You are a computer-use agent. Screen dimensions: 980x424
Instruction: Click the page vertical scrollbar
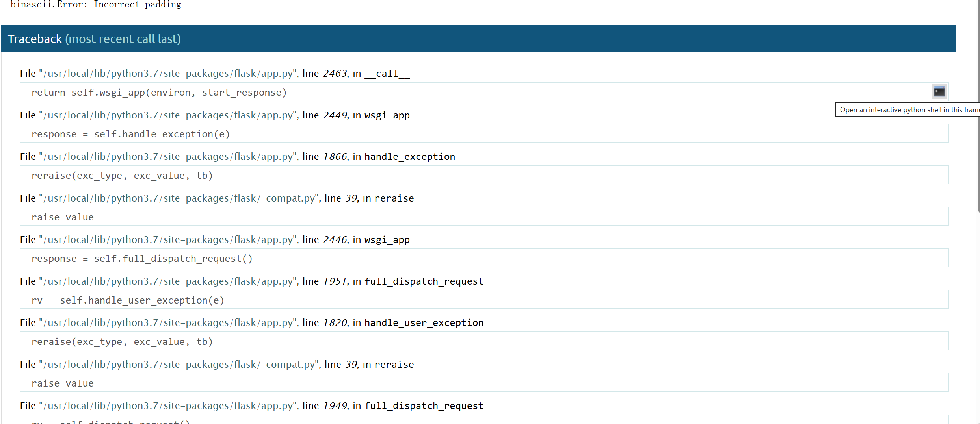tap(979, 106)
